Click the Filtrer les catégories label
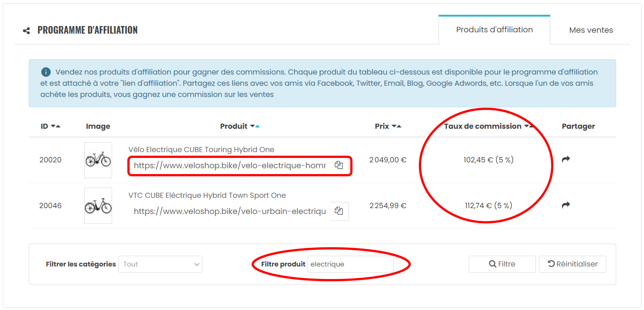This screenshot has height=310, width=644. click(x=81, y=264)
